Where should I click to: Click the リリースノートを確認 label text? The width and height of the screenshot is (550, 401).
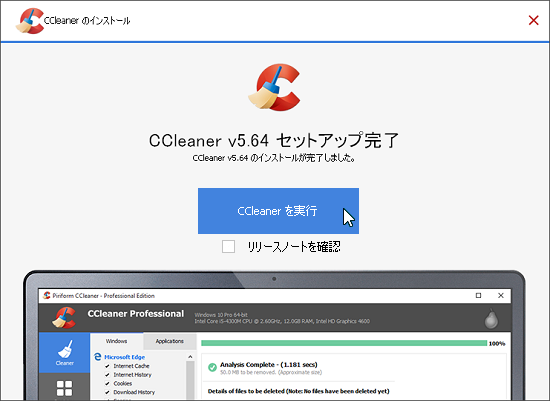point(294,247)
